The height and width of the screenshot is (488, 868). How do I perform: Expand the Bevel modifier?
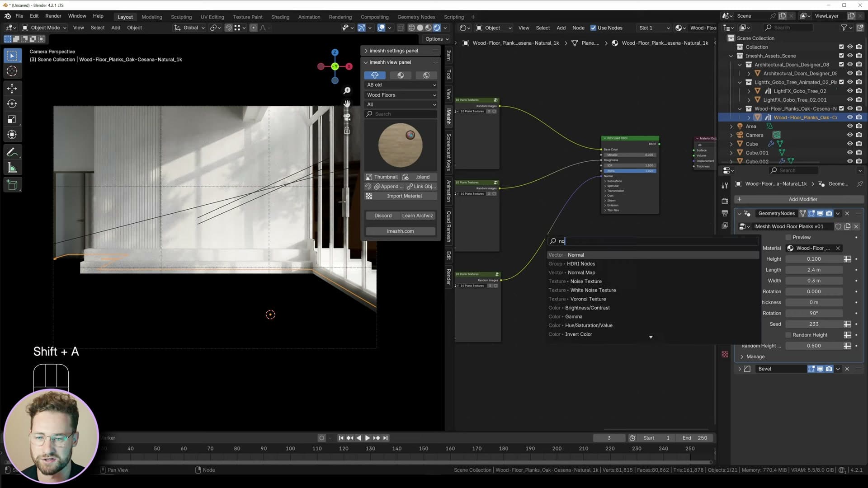(x=740, y=369)
